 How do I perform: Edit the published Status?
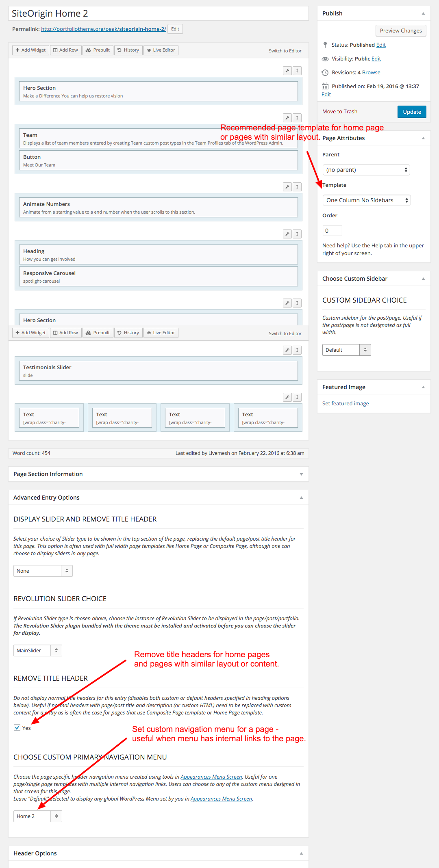381,45
